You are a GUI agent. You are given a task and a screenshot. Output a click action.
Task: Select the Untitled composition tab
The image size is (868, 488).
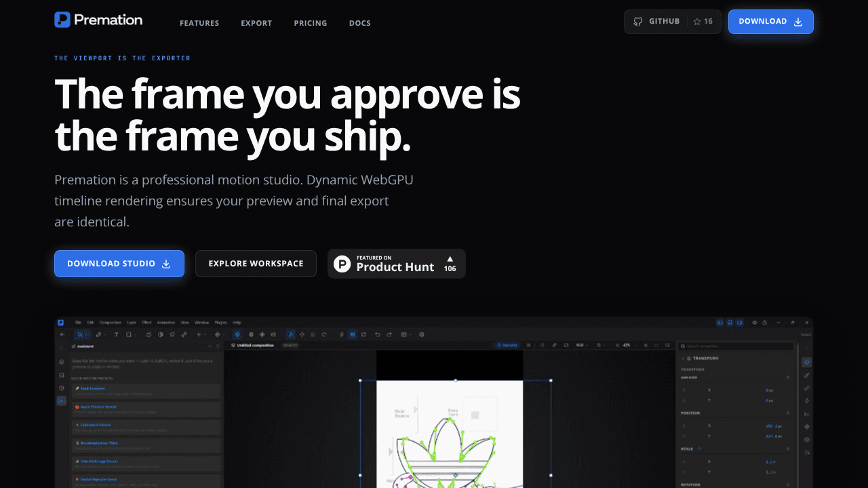tap(252, 346)
